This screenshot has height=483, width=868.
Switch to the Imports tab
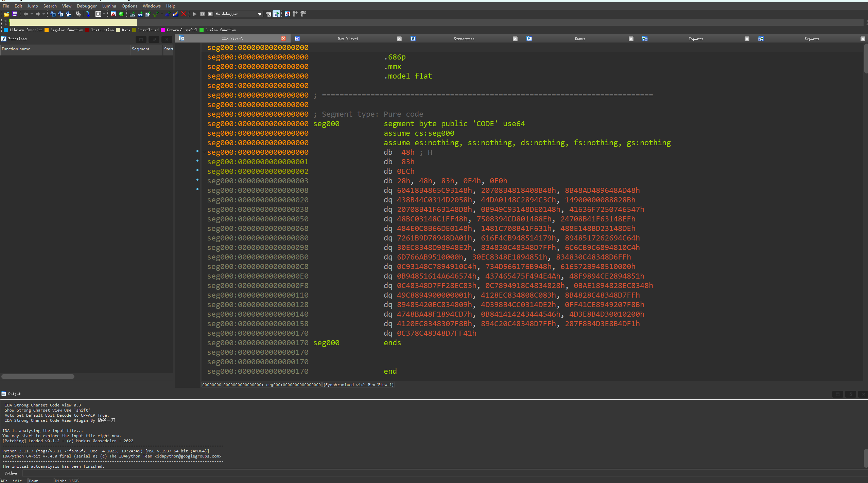695,39
